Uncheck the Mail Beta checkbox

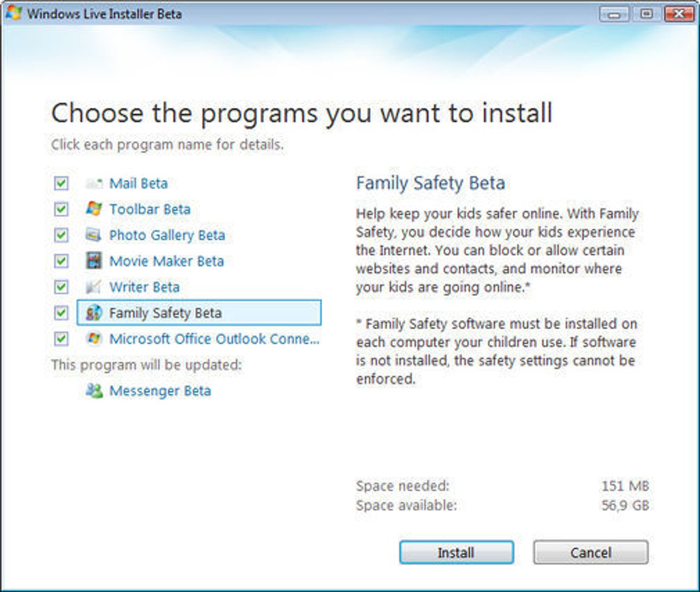tap(61, 183)
